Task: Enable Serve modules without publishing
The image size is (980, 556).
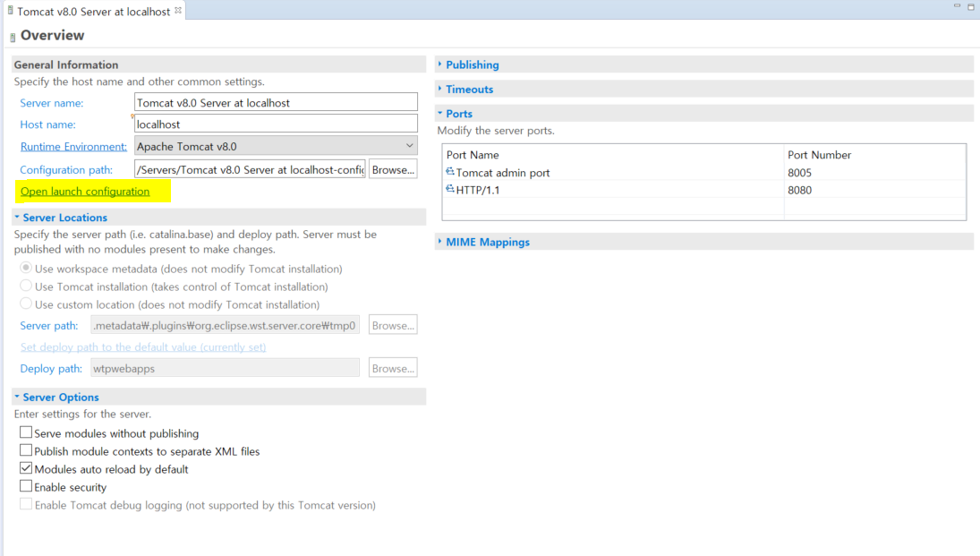Action: [26, 432]
